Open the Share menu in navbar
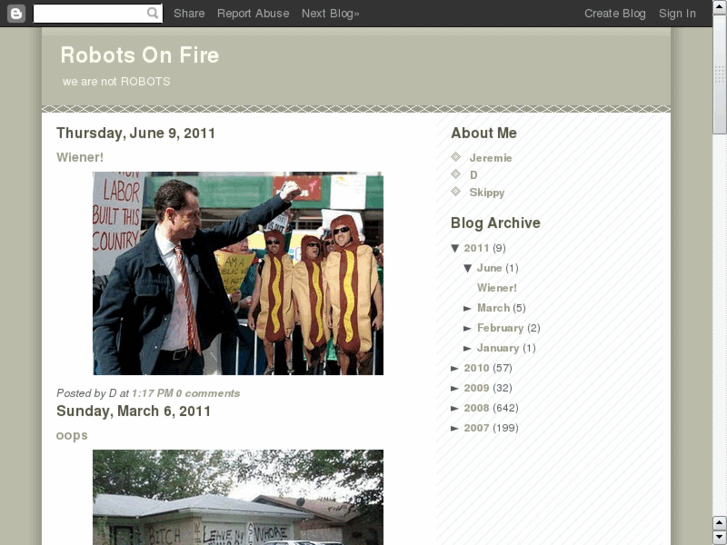 pos(189,13)
